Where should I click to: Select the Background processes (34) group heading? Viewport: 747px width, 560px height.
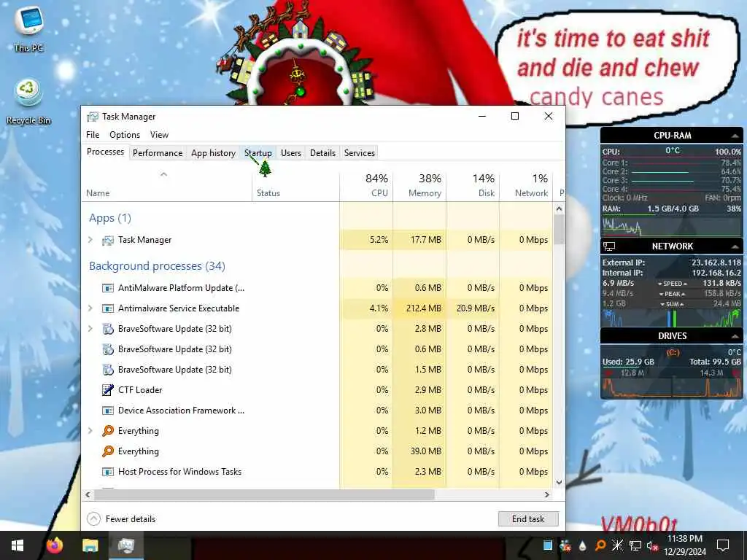[x=158, y=266]
